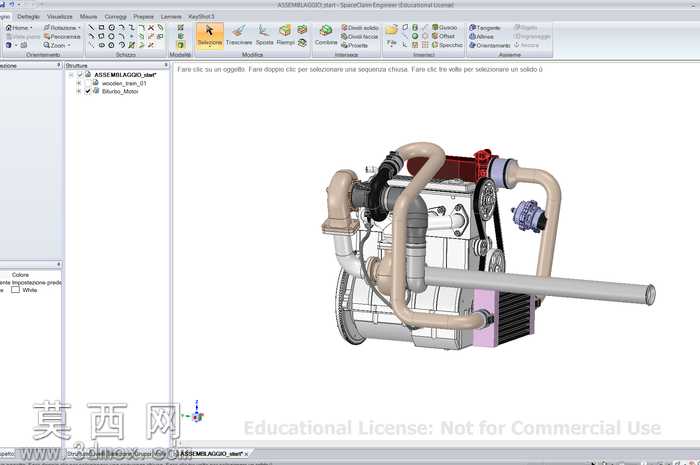Viewport: 700px width, 465px height.
Task: Apply the Orientamento assembly constraint
Action: coord(489,45)
